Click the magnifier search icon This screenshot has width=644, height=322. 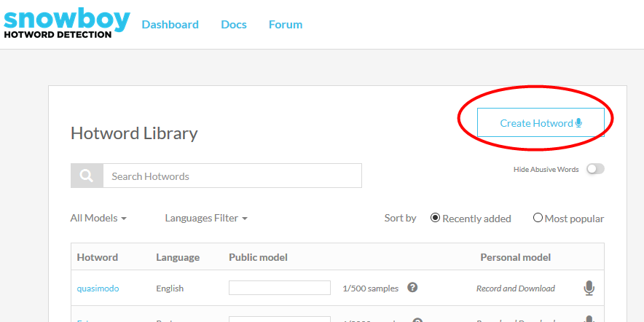click(87, 176)
